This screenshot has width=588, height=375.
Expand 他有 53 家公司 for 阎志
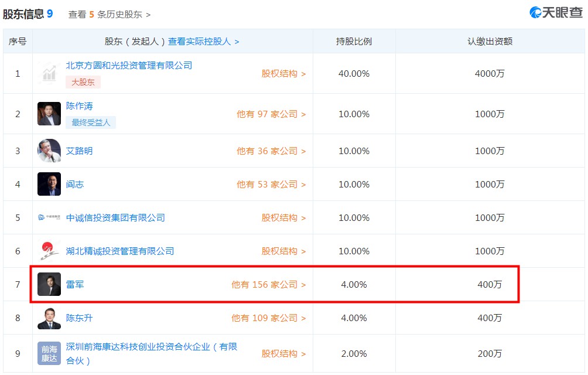tap(272, 184)
